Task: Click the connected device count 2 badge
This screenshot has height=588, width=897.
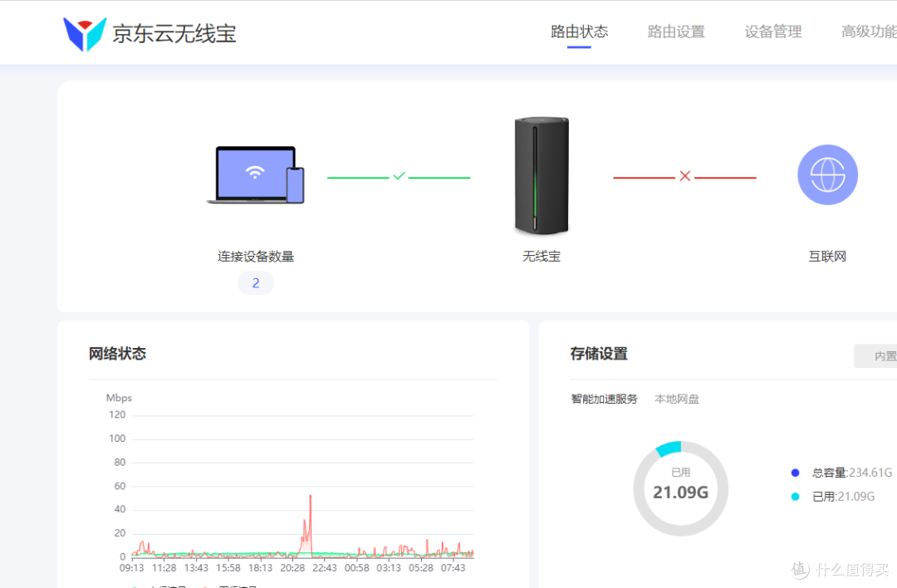Action: pos(256,283)
